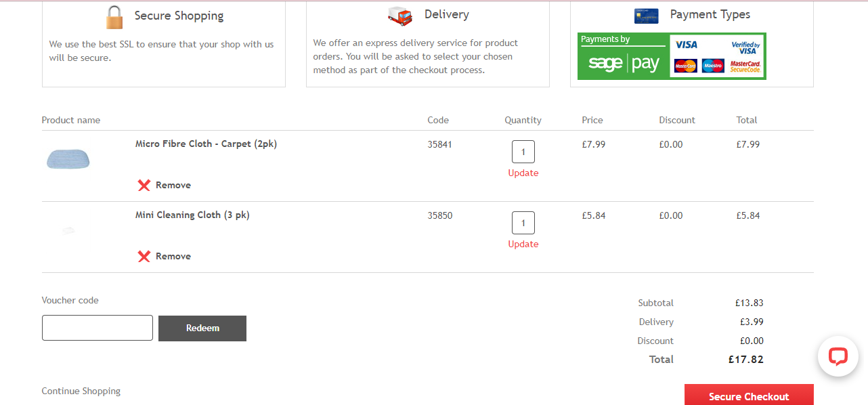This screenshot has width=868, height=405.
Task: Click the Micro Fibre Cloth product thumbnail
Action: pos(68,159)
